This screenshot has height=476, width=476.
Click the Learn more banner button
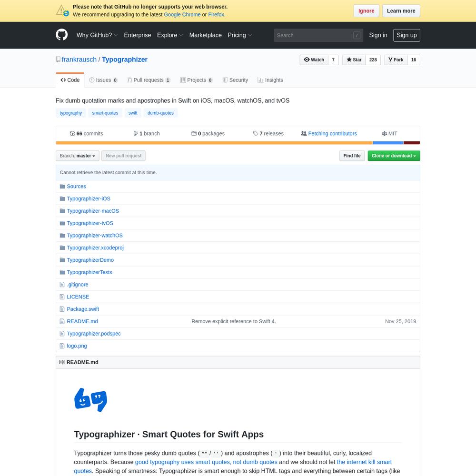(x=401, y=11)
